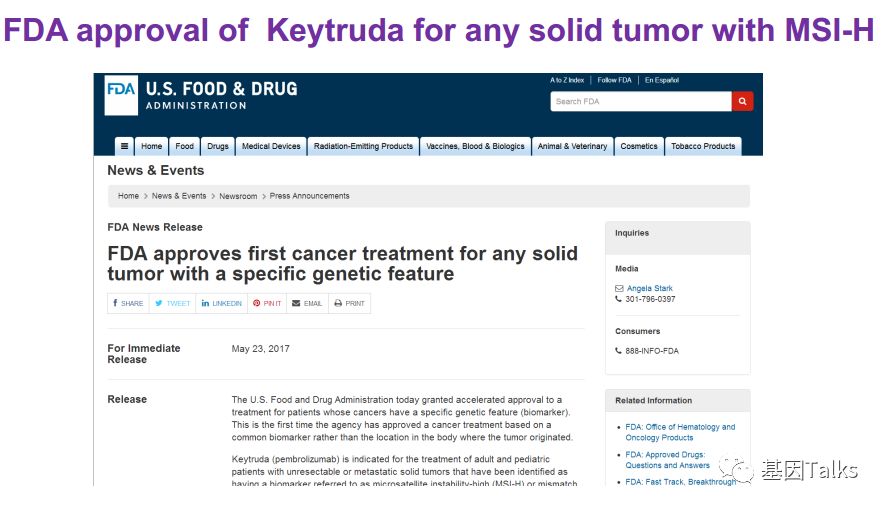The image size is (886, 509).
Task: Open Approved Drugs Questions and Answers link
Action: click(667, 460)
